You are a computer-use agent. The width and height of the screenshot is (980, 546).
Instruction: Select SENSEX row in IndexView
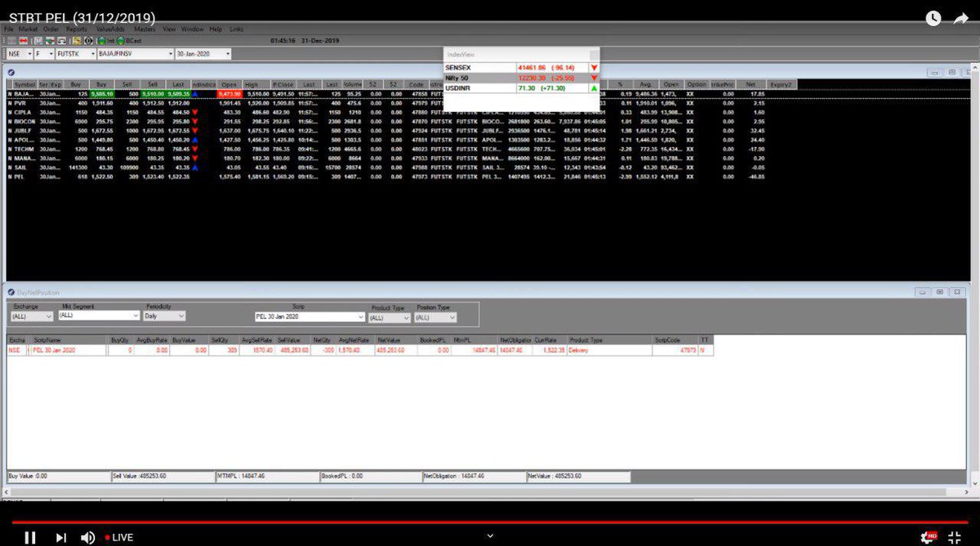coord(522,67)
